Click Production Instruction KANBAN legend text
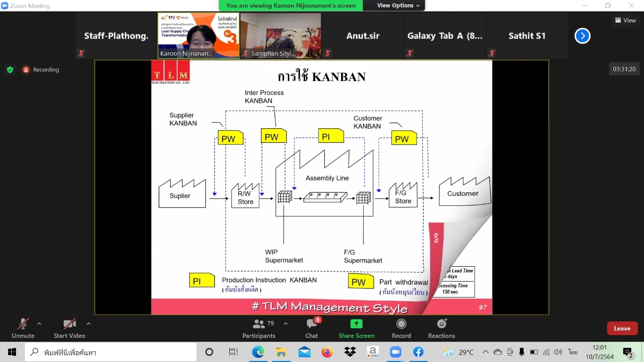Viewport: 644px width, 362px height. (269, 280)
